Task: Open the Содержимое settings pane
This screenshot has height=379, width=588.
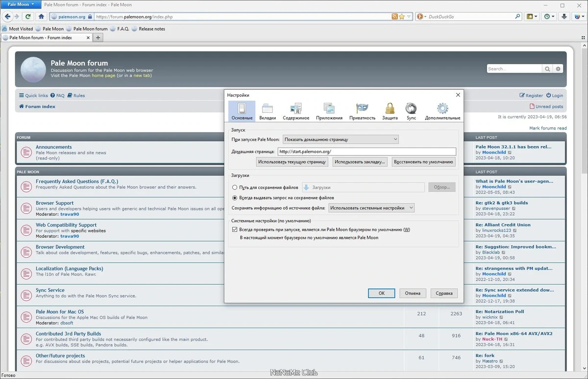Action: point(296,111)
